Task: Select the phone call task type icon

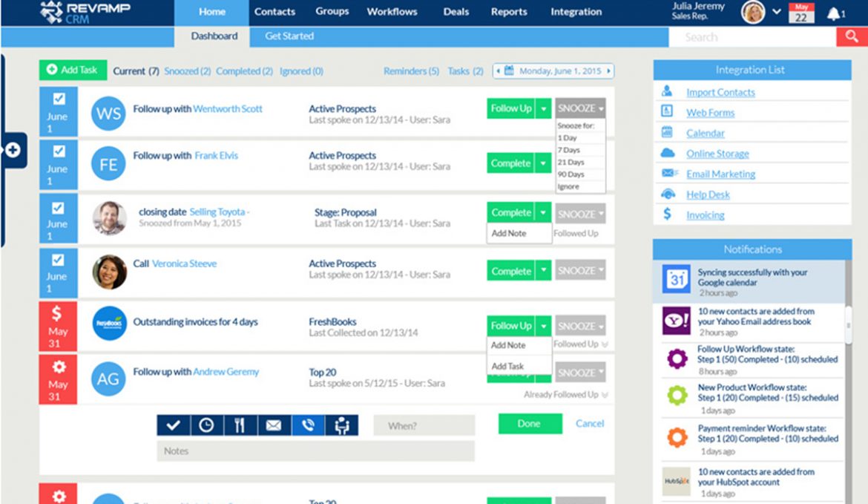Action: pos(309,425)
